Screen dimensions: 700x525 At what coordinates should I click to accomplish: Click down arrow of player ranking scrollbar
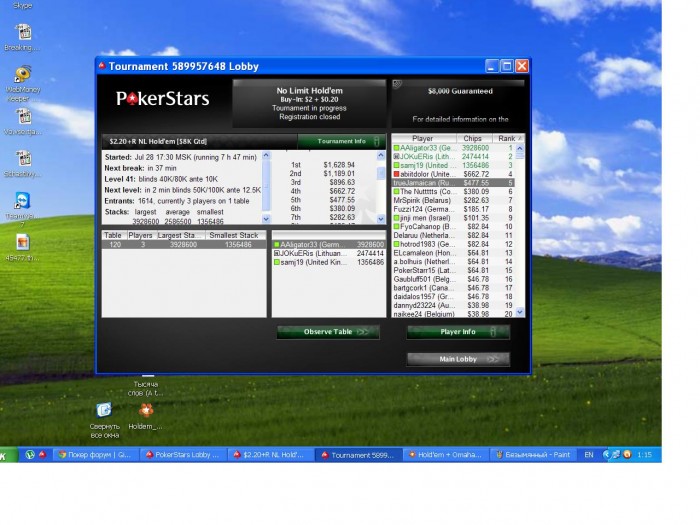pos(520,312)
